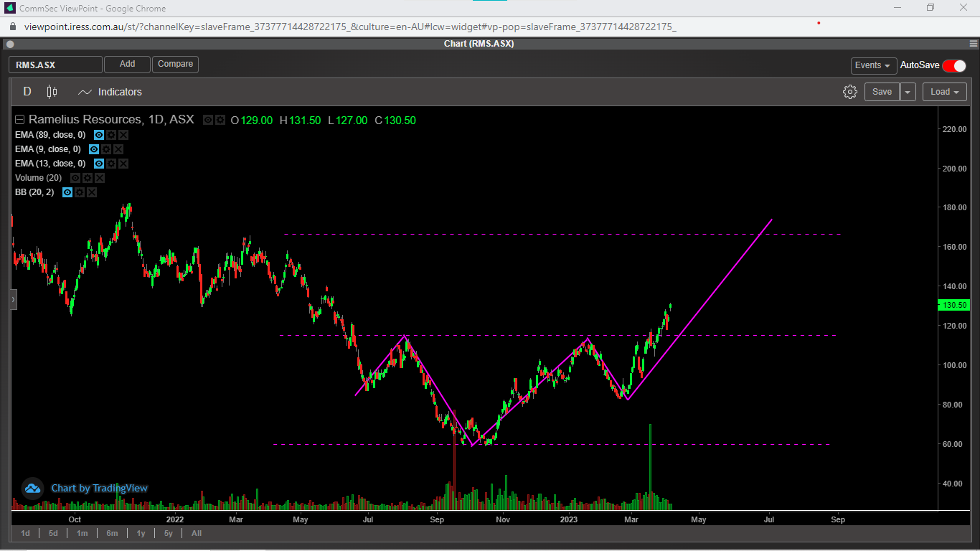Show the hidden Volume (20) indicator
This screenshot has height=551, width=980.
pyautogui.click(x=75, y=178)
